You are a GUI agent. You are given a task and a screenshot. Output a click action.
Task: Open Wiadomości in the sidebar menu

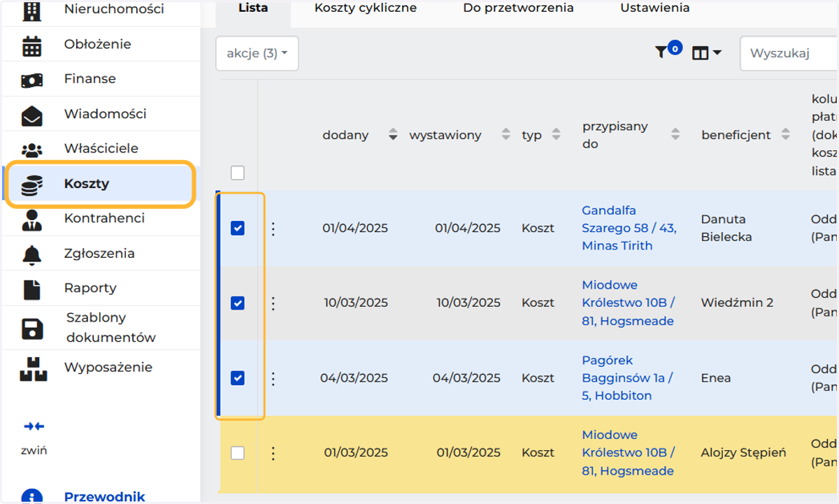click(106, 114)
